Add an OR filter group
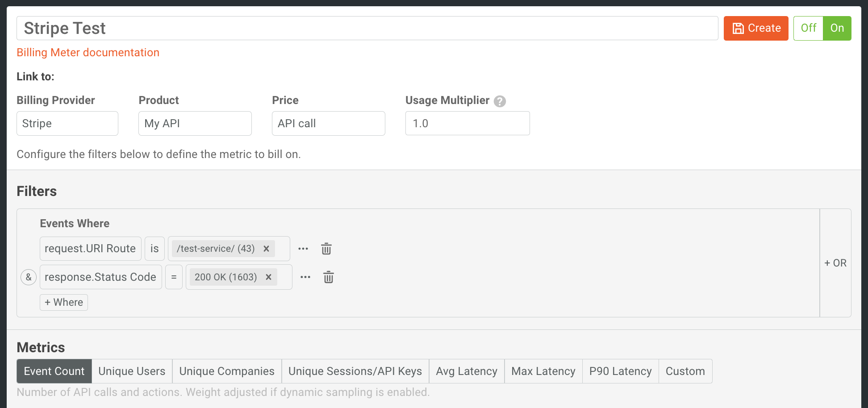 pos(835,263)
